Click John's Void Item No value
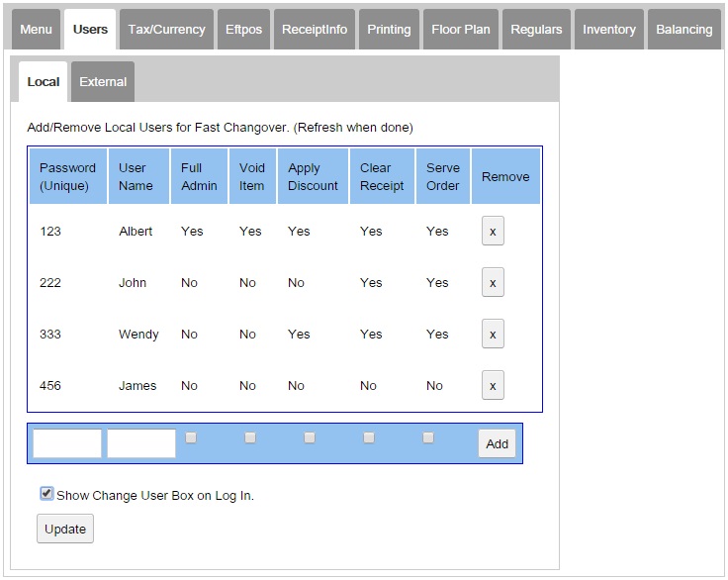Viewport: 728px width, 580px height. coord(247,282)
